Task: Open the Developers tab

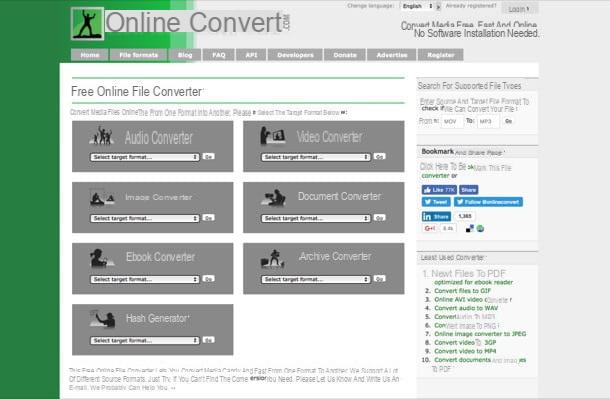Action: tap(295, 55)
